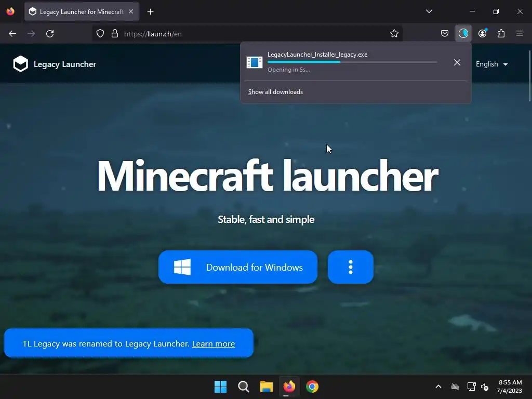This screenshot has width=532, height=399.
Task: Show hidden system tray icons
Action: pos(438,387)
